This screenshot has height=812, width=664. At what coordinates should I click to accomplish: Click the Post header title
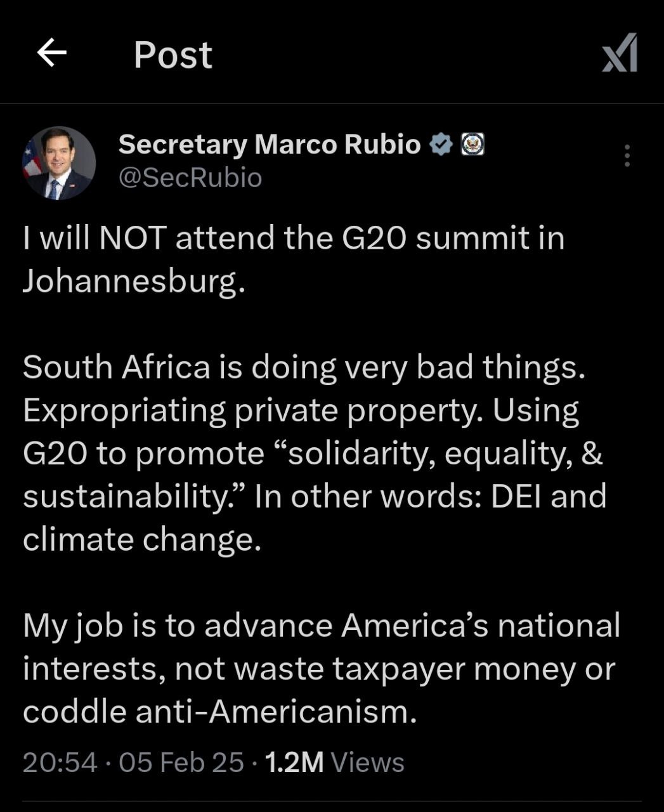pos(173,55)
